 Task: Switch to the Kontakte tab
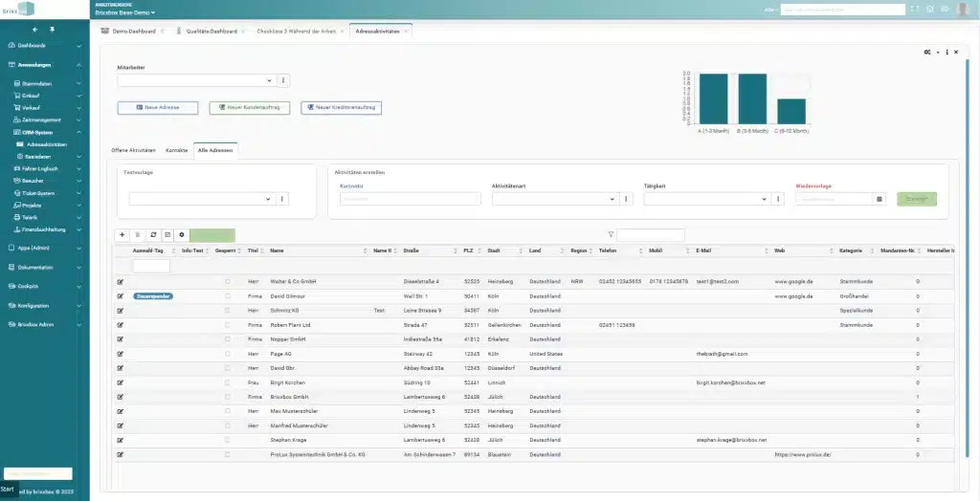(x=177, y=150)
